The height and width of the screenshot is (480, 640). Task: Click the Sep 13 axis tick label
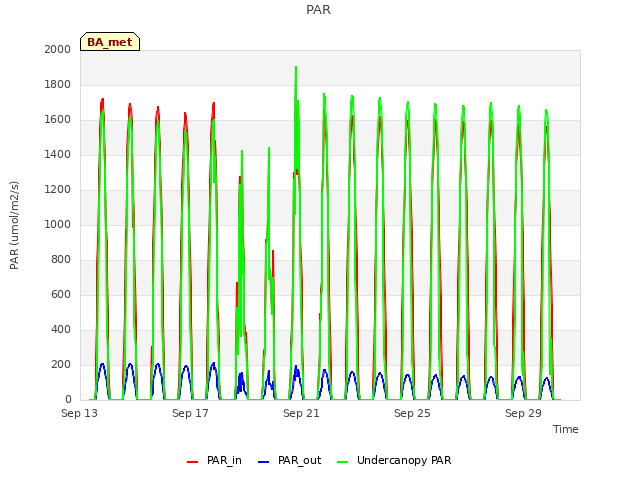pyautogui.click(x=80, y=413)
